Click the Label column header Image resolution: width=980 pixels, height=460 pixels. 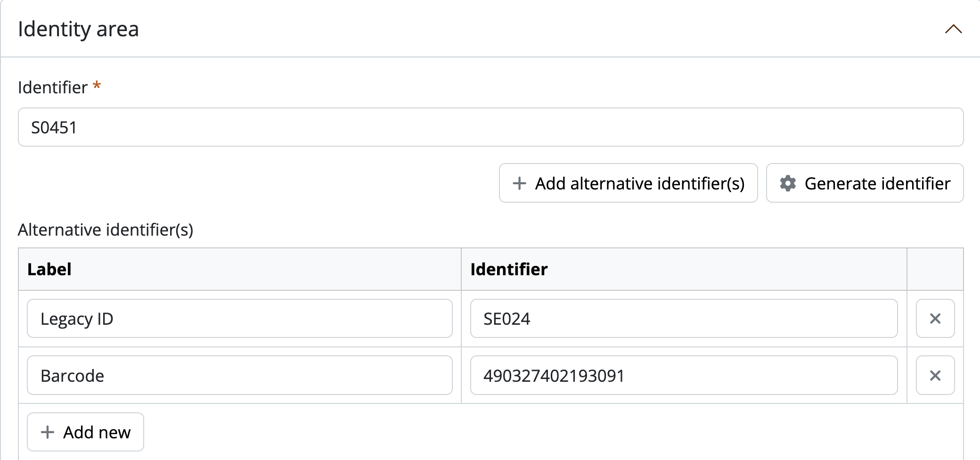[49, 270]
